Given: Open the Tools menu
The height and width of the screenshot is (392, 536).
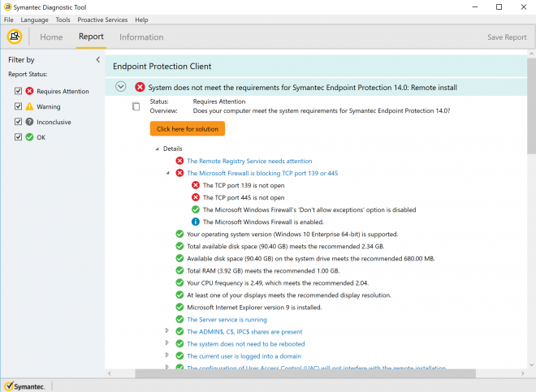Looking at the screenshot, I should (63, 19).
